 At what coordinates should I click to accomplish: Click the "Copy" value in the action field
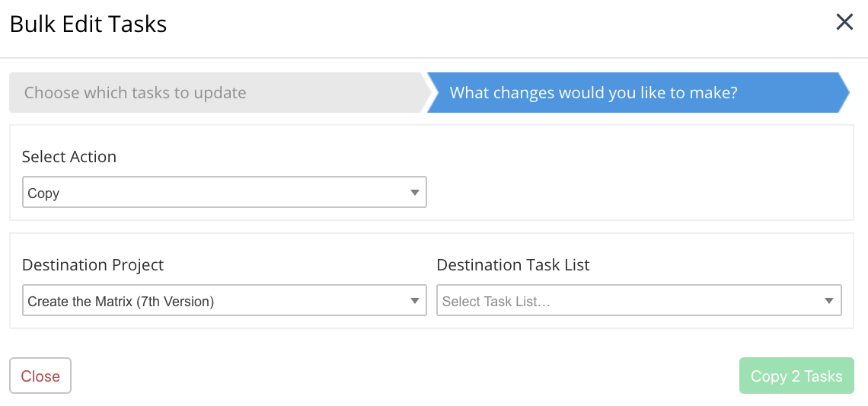43,193
